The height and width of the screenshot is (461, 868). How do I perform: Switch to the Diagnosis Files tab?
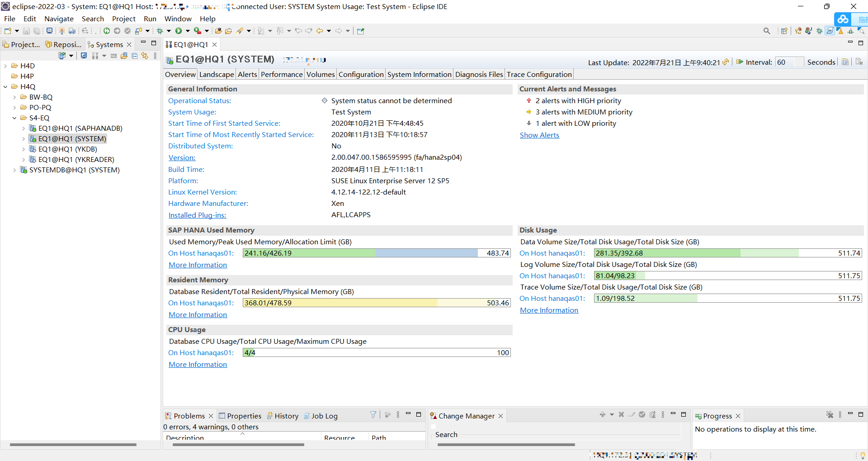[479, 75]
